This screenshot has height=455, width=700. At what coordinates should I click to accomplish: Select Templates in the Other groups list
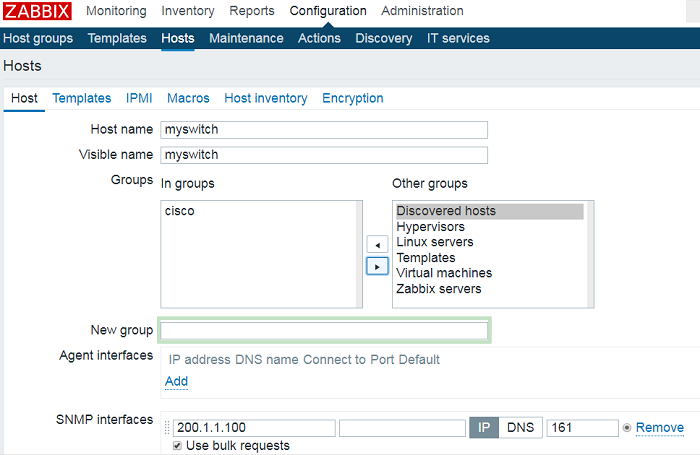click(x=426, y=258)
